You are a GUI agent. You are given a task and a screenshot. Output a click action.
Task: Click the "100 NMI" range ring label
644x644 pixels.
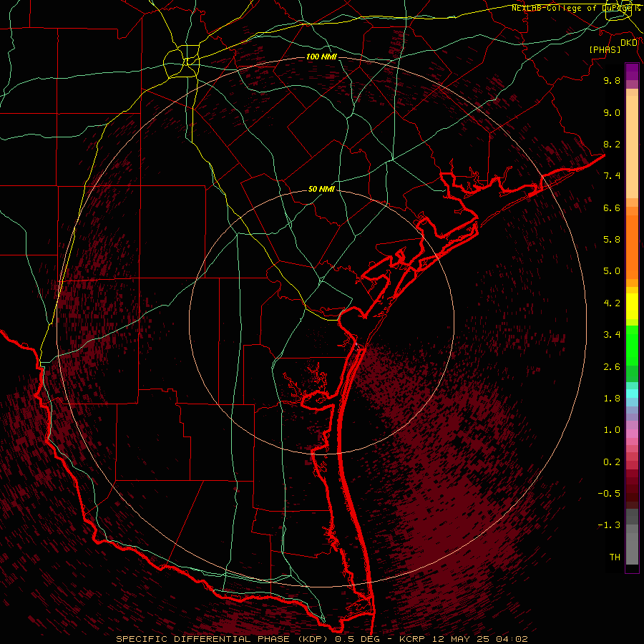(x=321, y=57)
